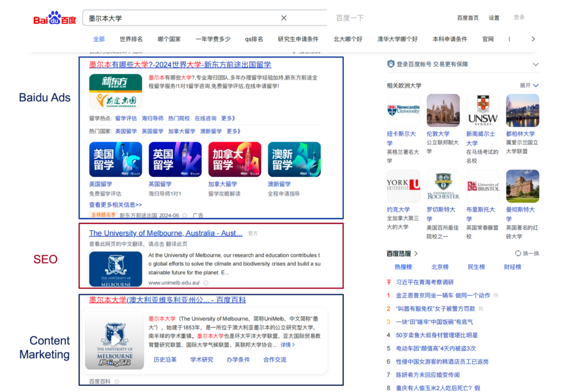Select the 本科申请条件 filter tab
The height and width of the screenshot is (392, 566).
450,39
